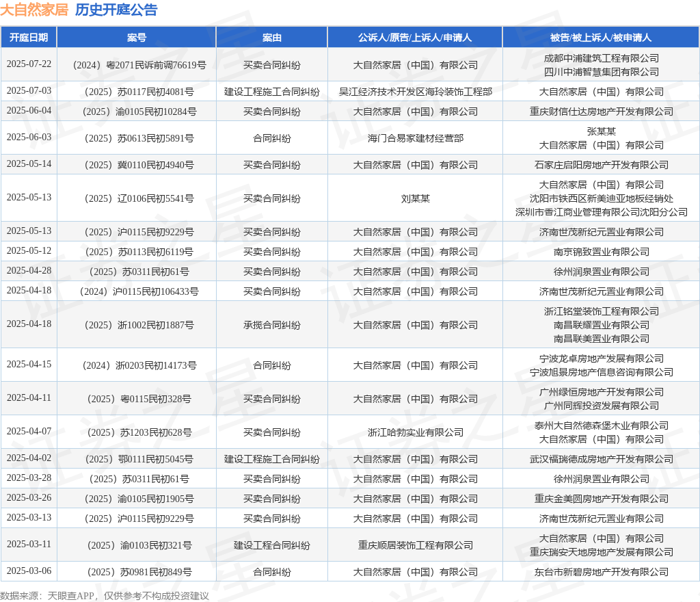Viewport: 700px width, 602px height.
Task: Select date cell 2025-03-13
Action: 29,518
